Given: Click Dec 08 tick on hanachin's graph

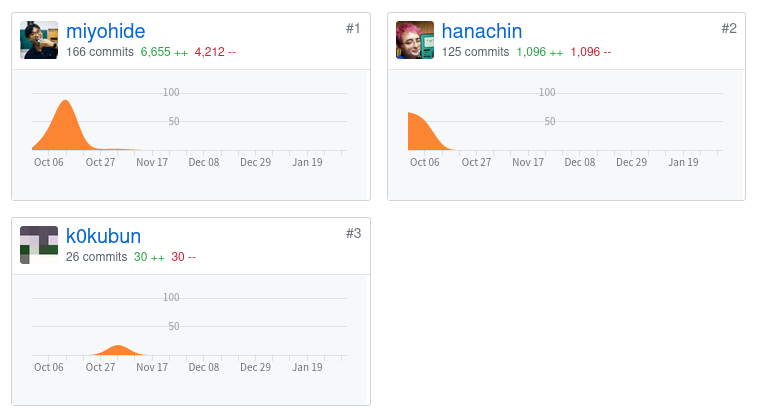Looking at the screenshot, I should [580, 162].
